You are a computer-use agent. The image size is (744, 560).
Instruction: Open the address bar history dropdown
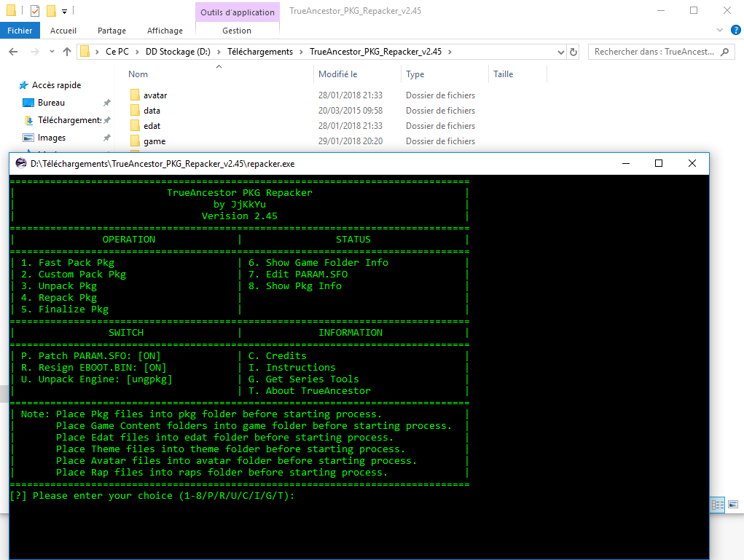pos(561,52)
